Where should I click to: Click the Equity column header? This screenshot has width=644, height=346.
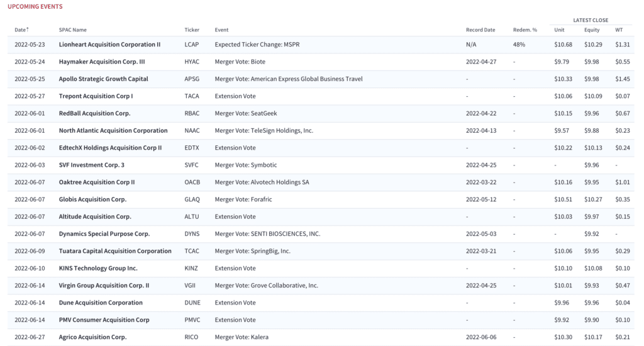592,30
